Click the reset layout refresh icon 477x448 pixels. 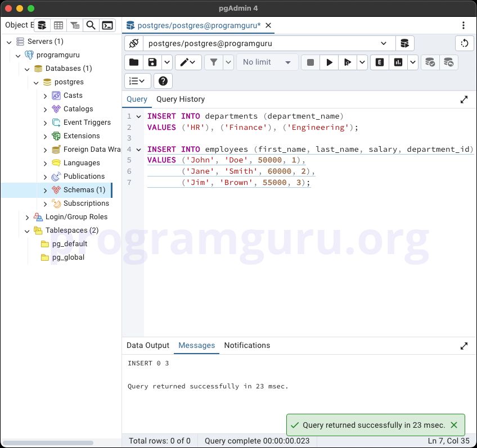tap(465, 43)
